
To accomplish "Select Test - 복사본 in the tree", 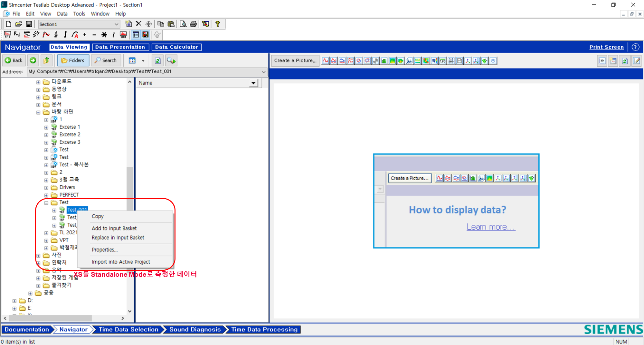I will [74, 164].
